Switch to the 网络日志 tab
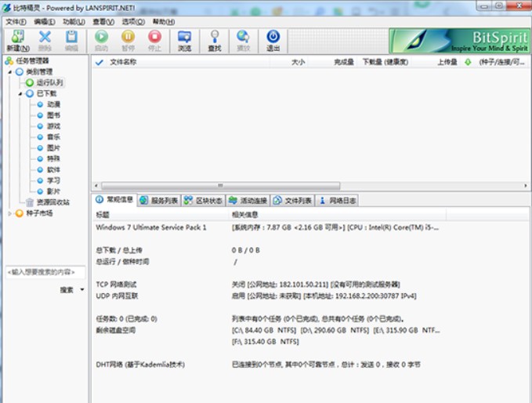 click(337, 201)
